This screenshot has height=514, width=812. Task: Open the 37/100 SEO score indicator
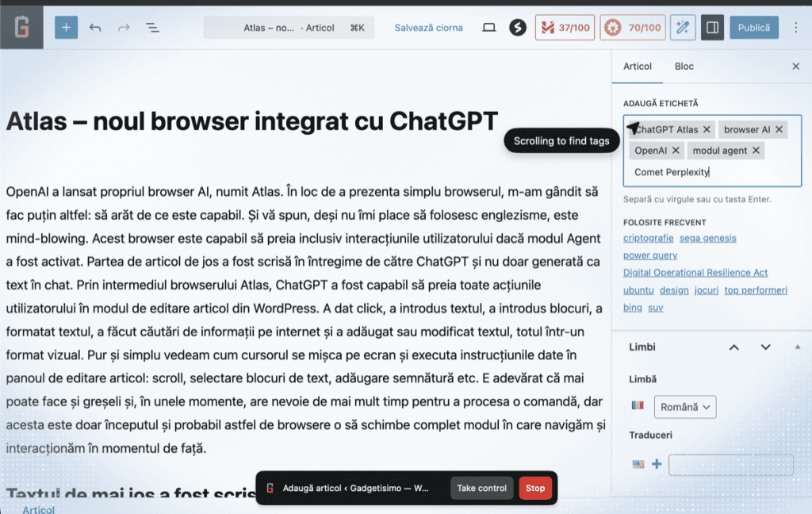coord(565,28)
